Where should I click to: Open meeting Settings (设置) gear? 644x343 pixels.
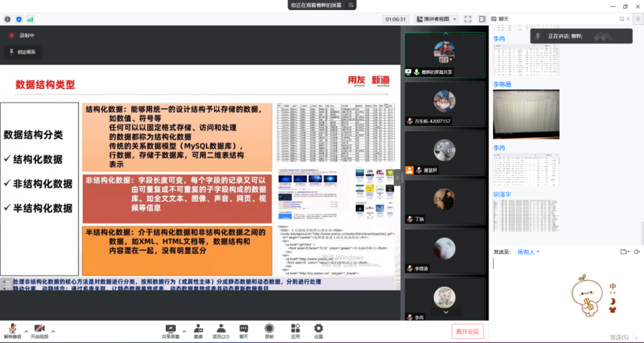tap(319, 331)
